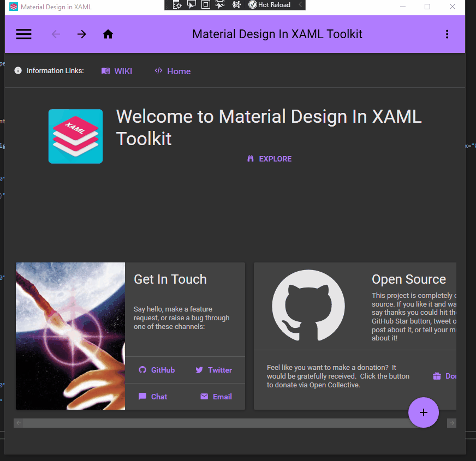Click the debug toolbar drag grip
476x461 pixels.
(x=168, y=5)
